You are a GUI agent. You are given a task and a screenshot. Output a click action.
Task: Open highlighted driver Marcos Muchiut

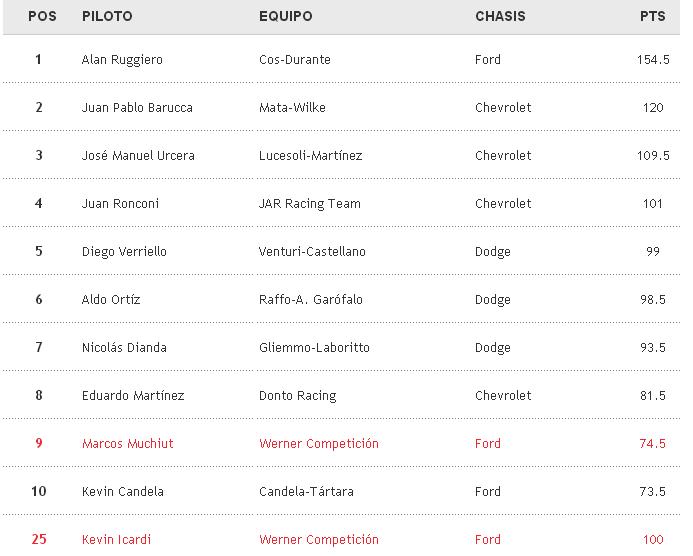tap(127, 444)
